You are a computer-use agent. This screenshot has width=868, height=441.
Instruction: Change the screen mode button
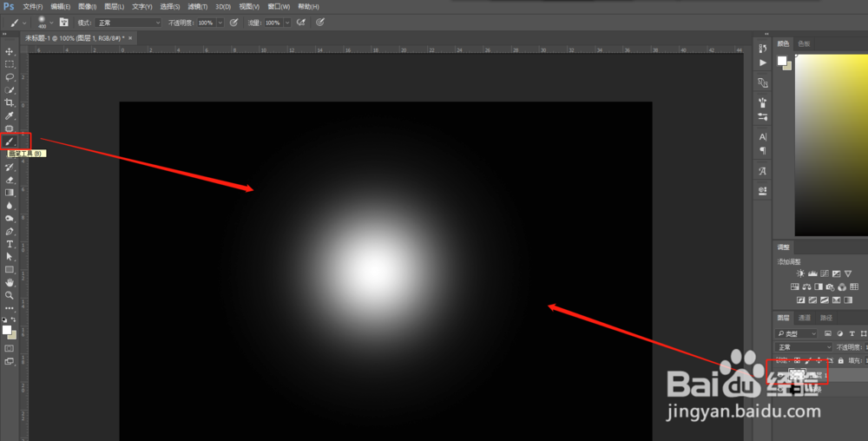pyautogui.click(x=10, y=361)
